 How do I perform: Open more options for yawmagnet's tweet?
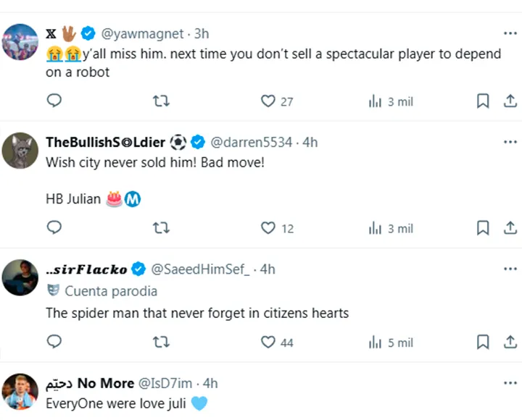[x=510, y=33]
